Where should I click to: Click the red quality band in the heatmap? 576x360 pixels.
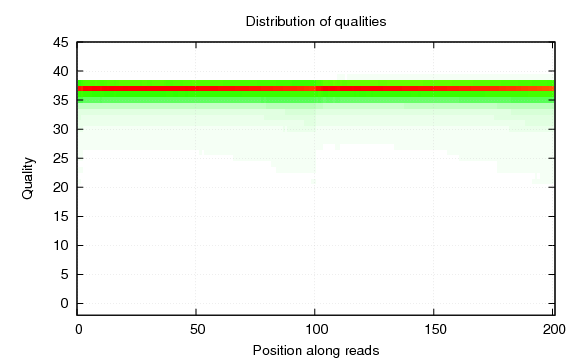[316, 89]
